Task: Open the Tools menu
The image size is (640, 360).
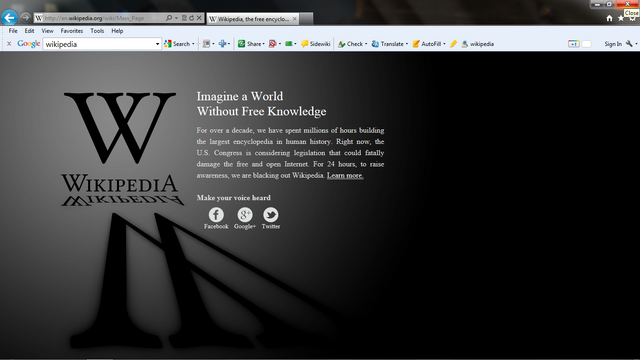Action: coord(97,31)
